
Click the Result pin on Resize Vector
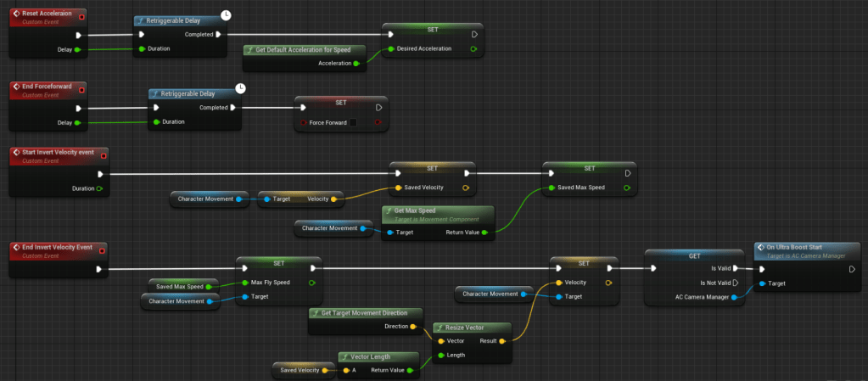coord(501,340)
